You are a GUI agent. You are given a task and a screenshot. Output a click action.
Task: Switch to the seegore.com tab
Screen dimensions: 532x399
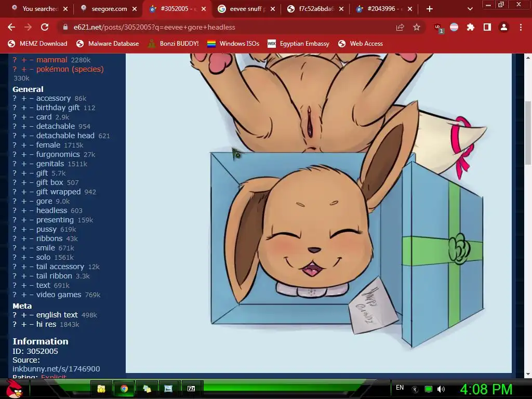click(x=109, y=9)
